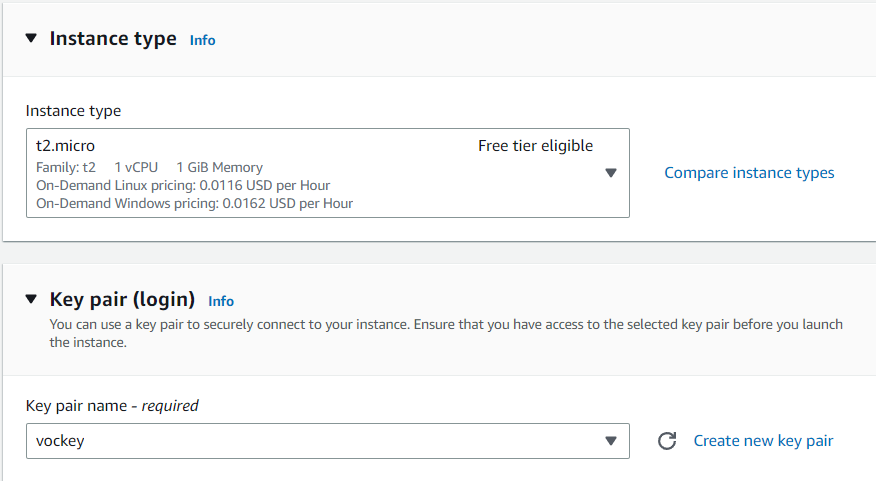
Task: Open Info link beside Instance type heading
Action: (x=202, y=40)
